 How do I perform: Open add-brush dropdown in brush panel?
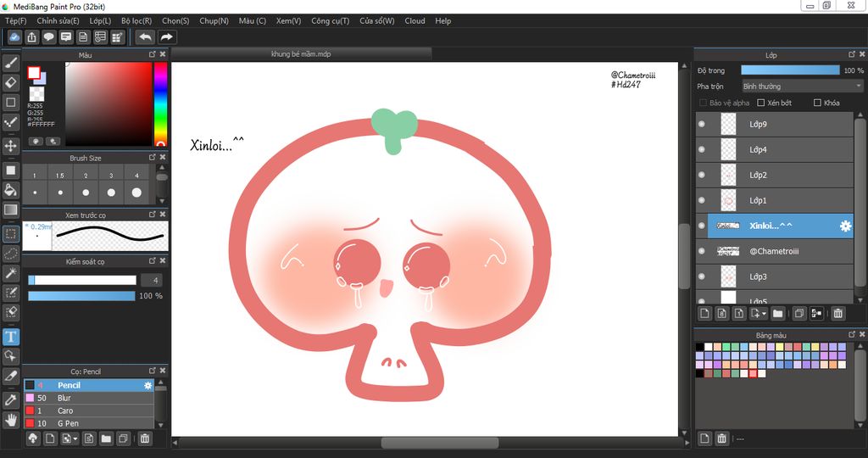pyautogui.click(x=75, y=439)
